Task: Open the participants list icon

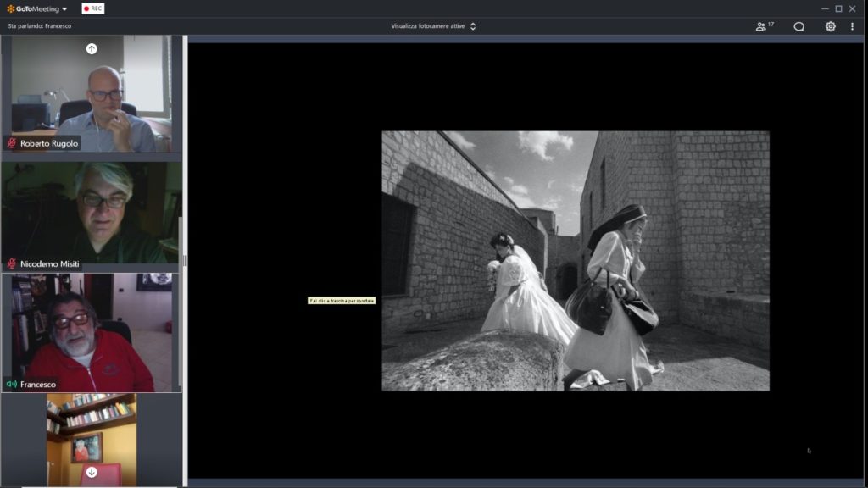Action: point(760,26)
